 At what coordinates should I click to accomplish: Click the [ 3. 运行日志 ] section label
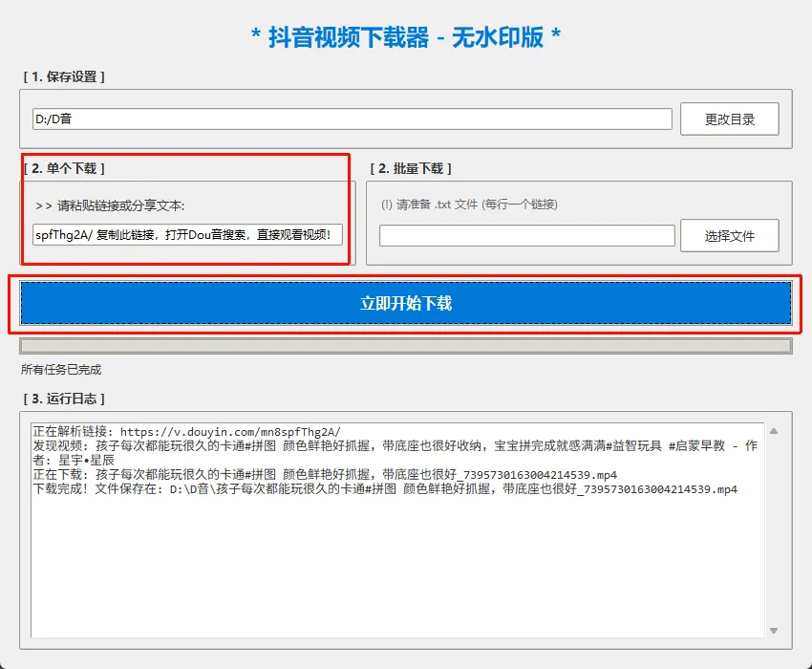[x=64, y=399]
